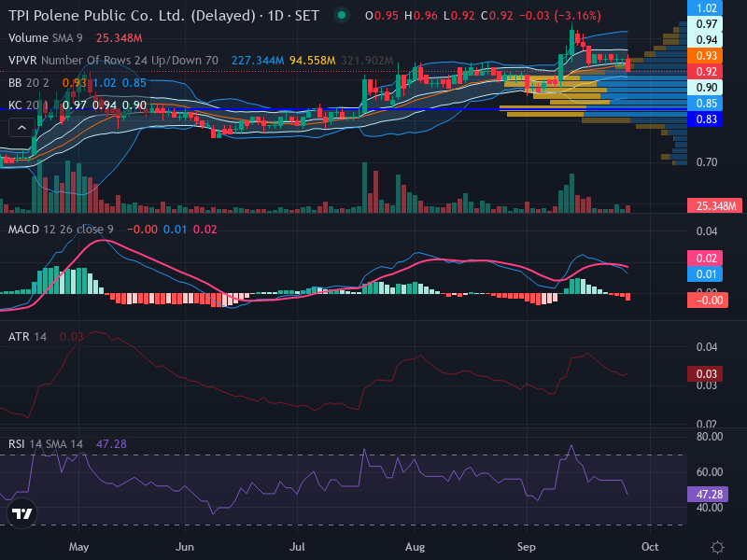
Task: Select the red 0.92 current price label
Action: coord(706,72)
